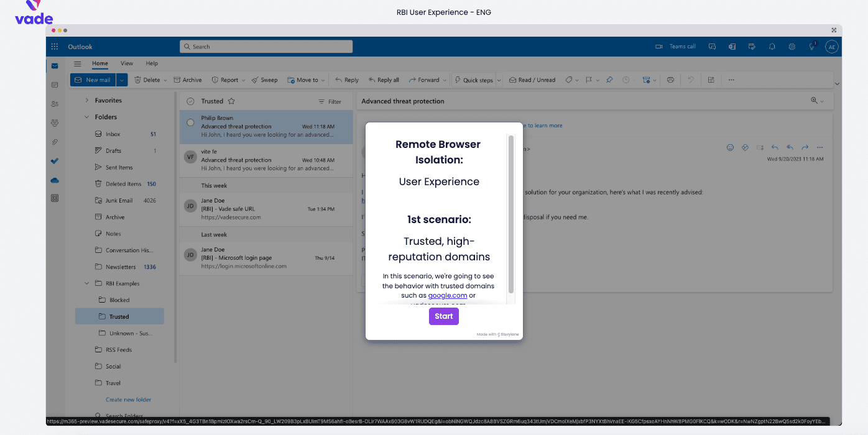Collapse the ribbon chevron at right

coord(837,83)
